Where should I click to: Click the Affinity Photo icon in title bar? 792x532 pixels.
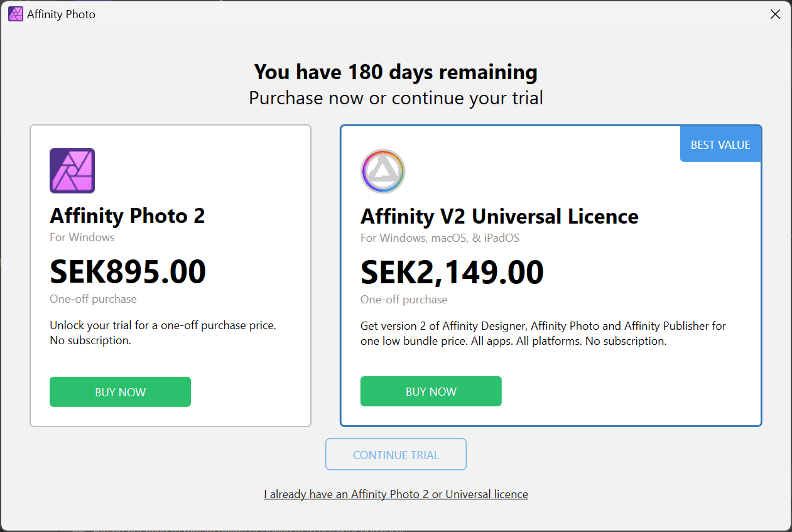tap(15, 13)
